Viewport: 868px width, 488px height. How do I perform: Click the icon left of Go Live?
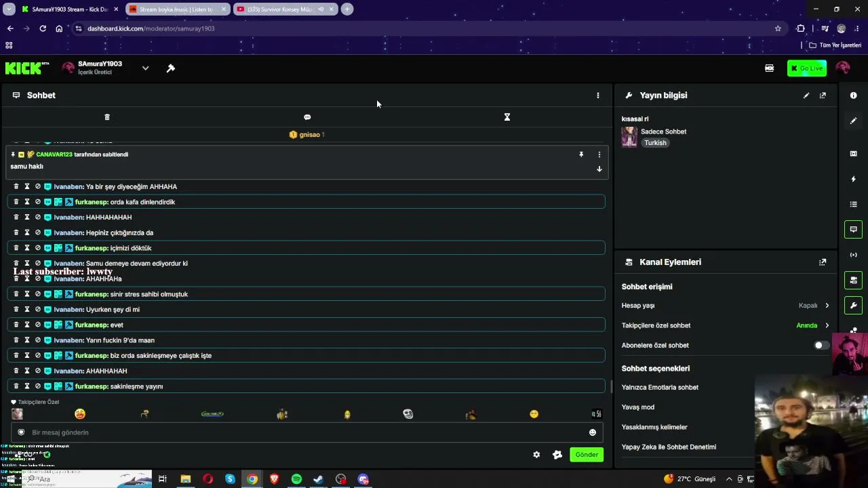[x=769, y=68]
